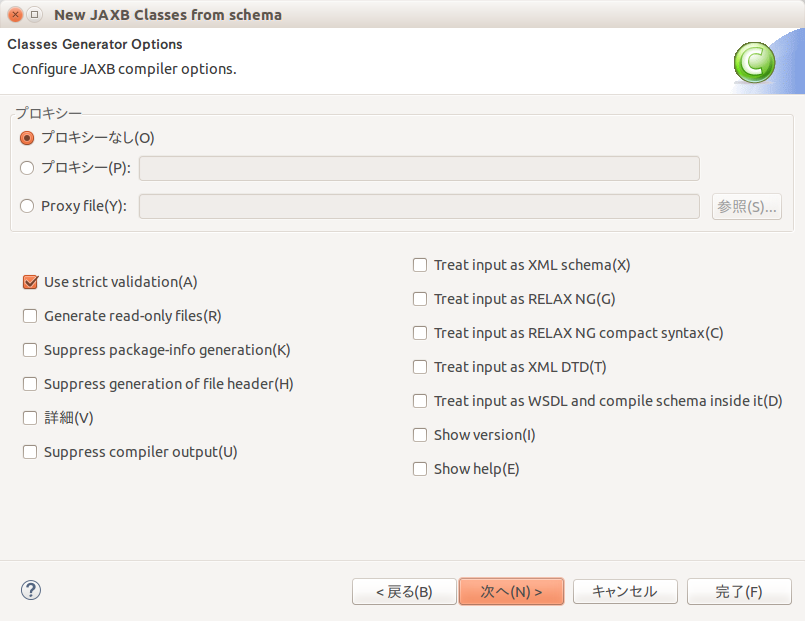Select the プロキシー(P) radio button
This screenshot has height=621, width=805.
(27, 168)
